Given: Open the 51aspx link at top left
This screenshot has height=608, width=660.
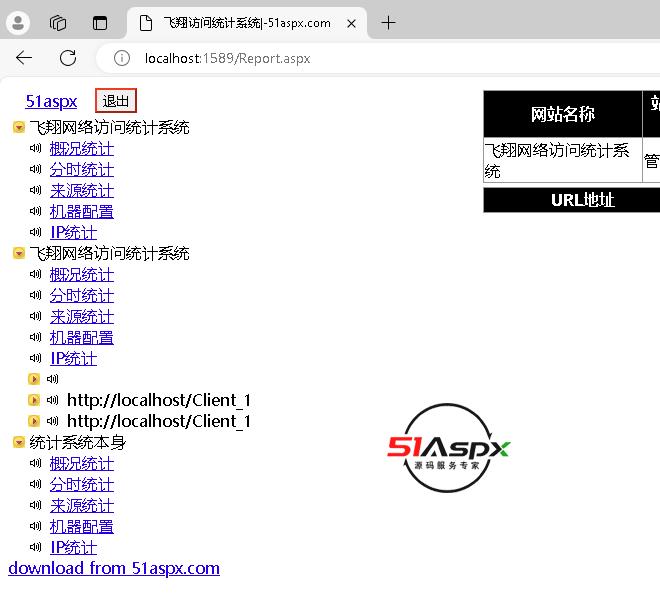Looking at the screenshot, I should pyautogui.click(x=51, y=101).
